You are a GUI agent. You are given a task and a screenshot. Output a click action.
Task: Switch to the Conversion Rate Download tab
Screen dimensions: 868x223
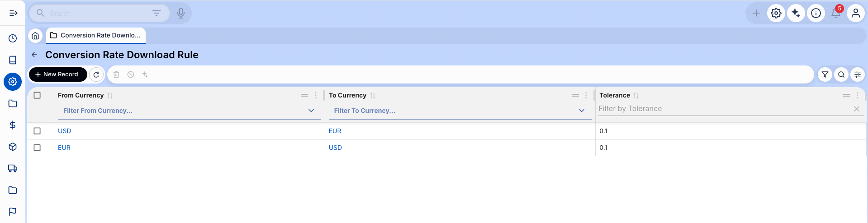tap(96, 35)
